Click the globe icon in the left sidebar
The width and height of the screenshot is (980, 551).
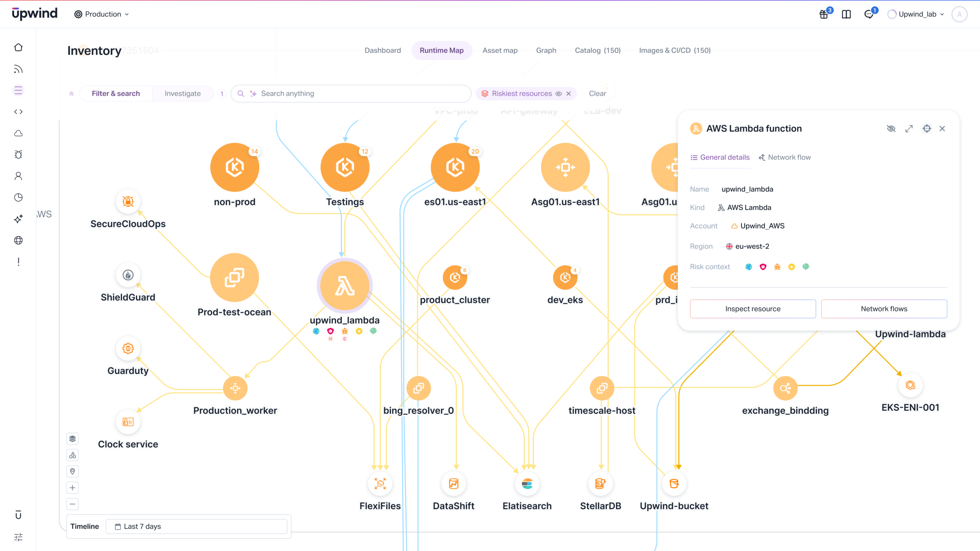tap(18, 240)
